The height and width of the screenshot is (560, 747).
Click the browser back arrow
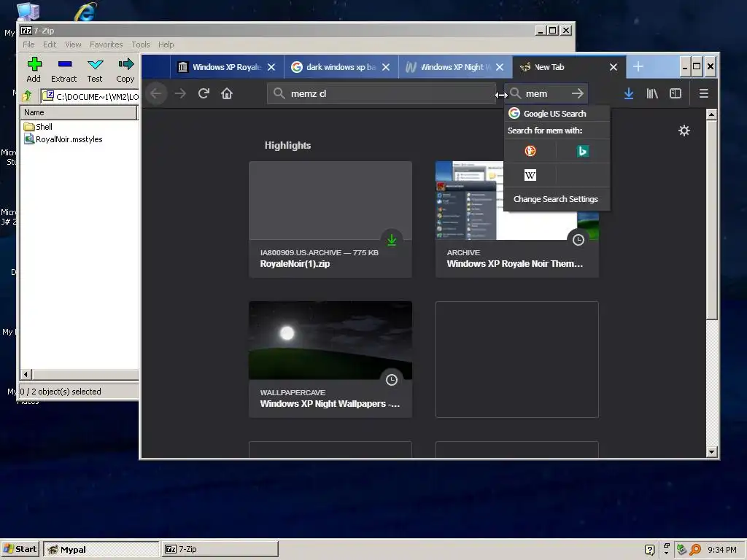pos(156,93)
